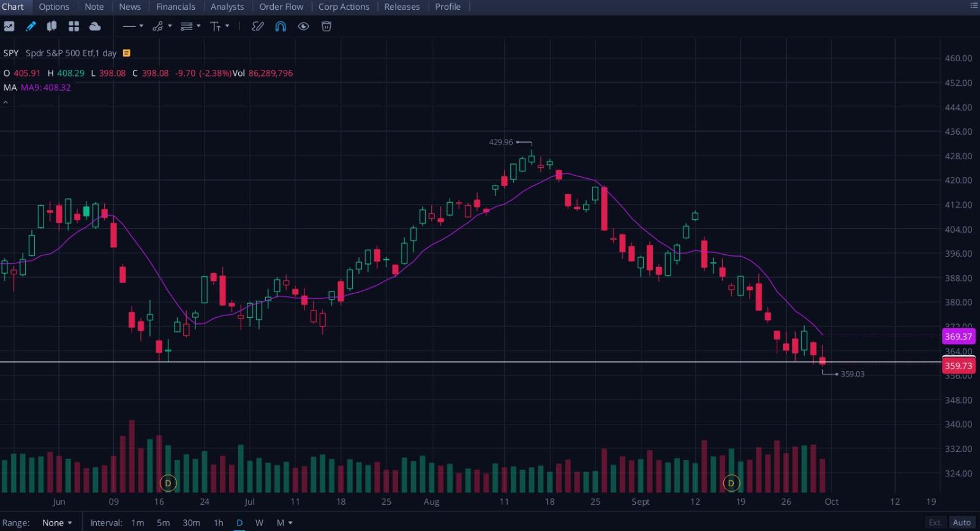Select the daily D interval

239,522
